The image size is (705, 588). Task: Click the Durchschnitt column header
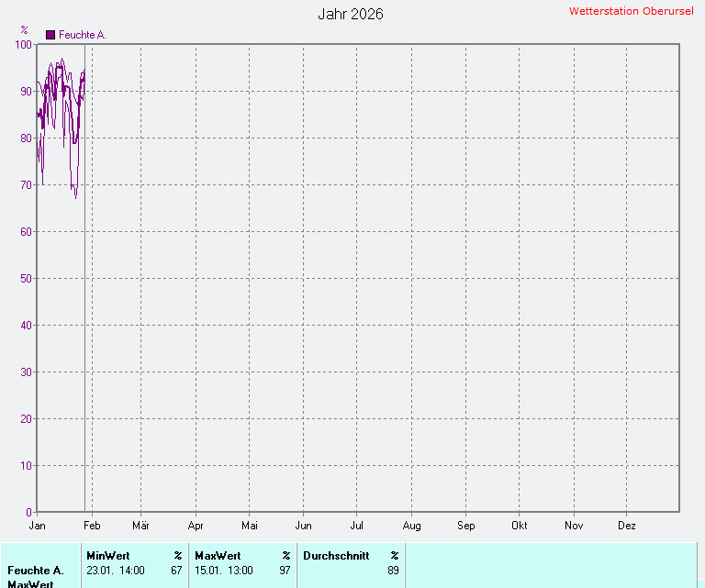coord(336,555)
